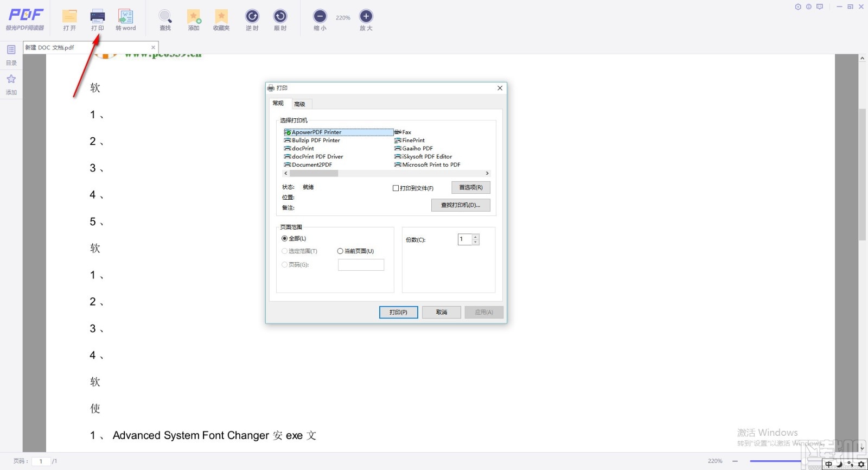Choose the docPrint printer
868x470 pixels.
[299, 148]
